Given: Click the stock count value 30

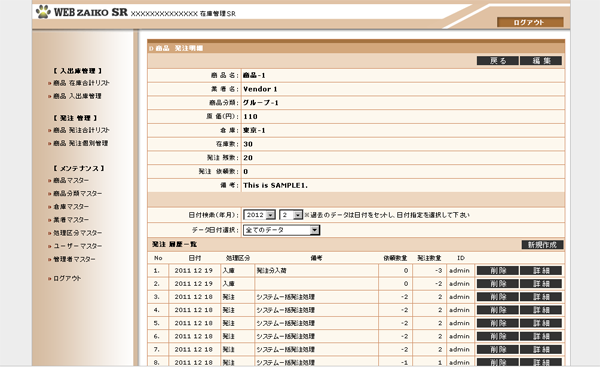Looking at the screenshot, I should coord(248,144).
